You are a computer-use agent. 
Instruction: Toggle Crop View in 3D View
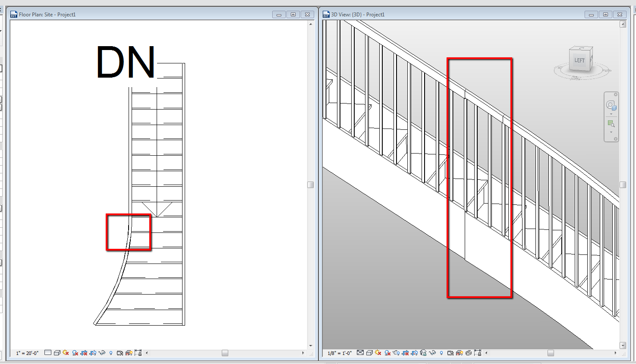click(x=405, y=353)
